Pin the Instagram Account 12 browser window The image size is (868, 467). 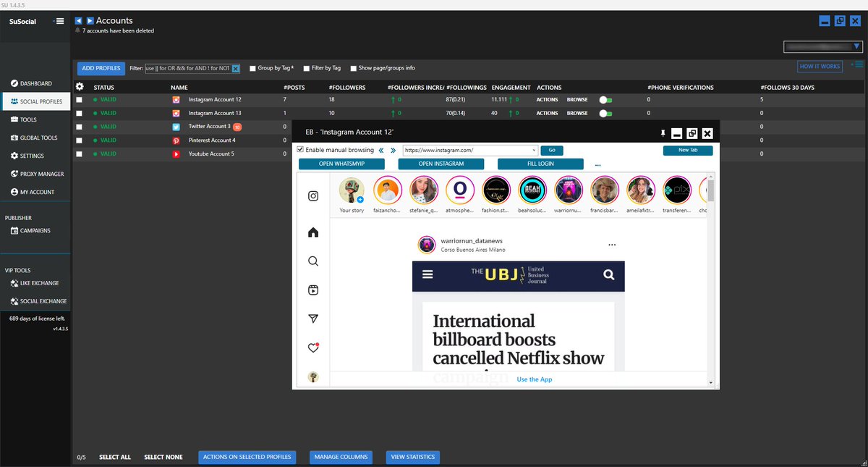click(x=663, y=133)
